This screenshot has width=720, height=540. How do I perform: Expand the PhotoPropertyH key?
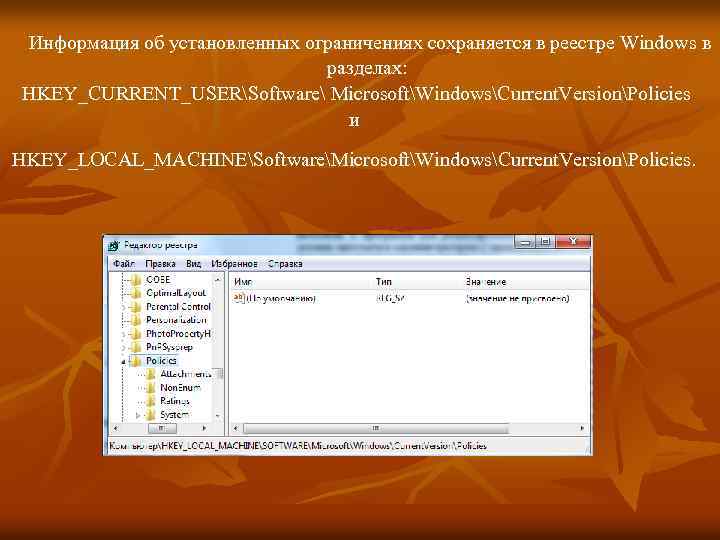(123, 334)
